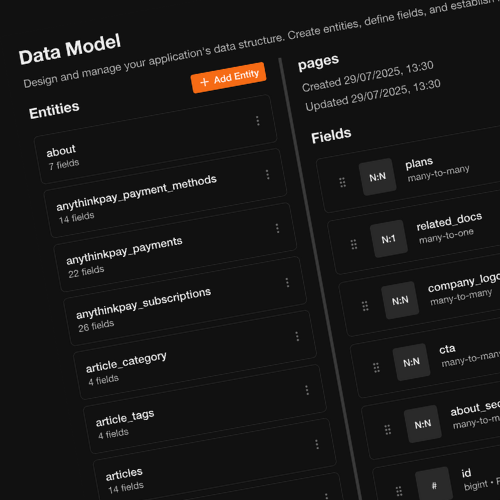
Task: Click '22 fields' under anythinkpay_payments
Action: tap(86, 271)
